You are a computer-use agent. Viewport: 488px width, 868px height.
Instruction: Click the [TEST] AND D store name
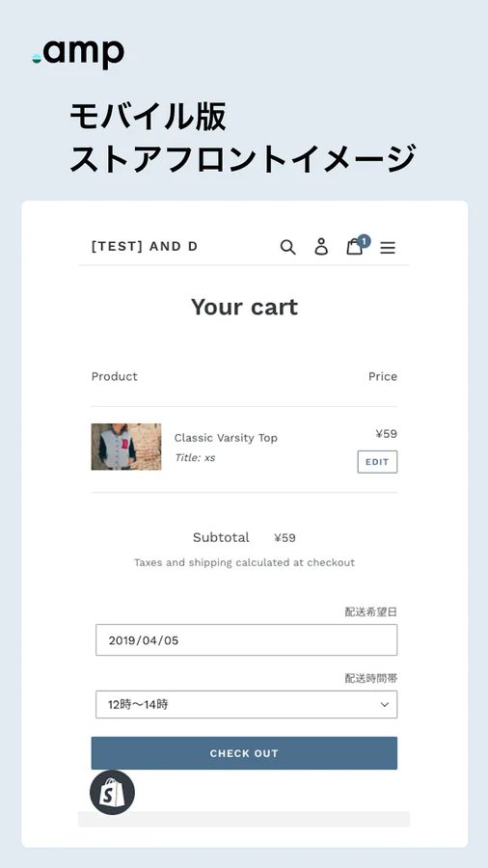(145, 246)
